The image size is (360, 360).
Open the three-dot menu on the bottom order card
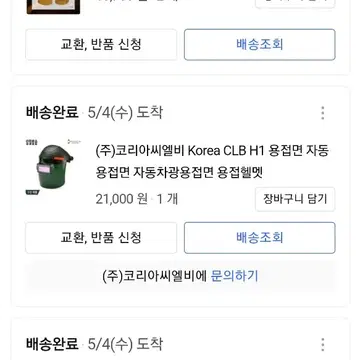coord(322,344)
